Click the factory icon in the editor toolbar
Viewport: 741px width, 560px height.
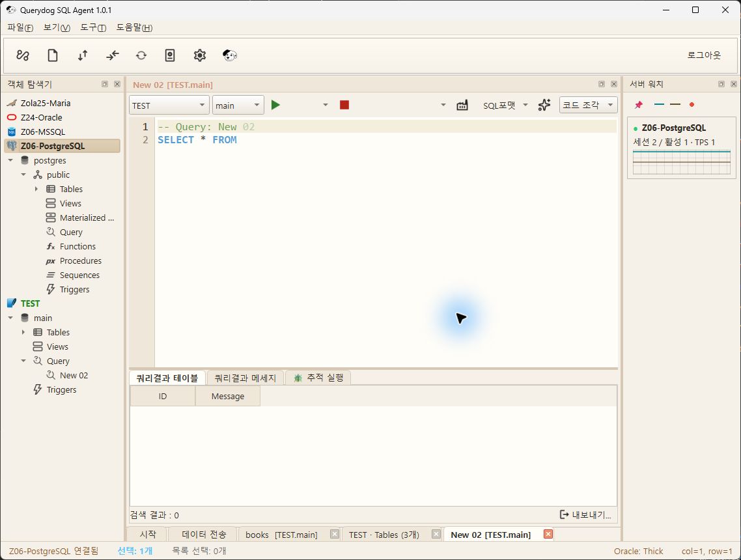pos(462,105)
